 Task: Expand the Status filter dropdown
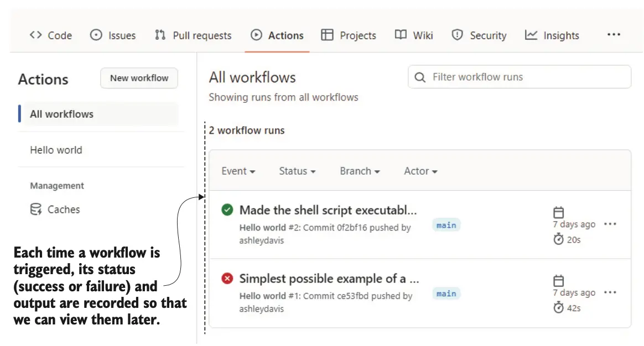click(297, 171)
